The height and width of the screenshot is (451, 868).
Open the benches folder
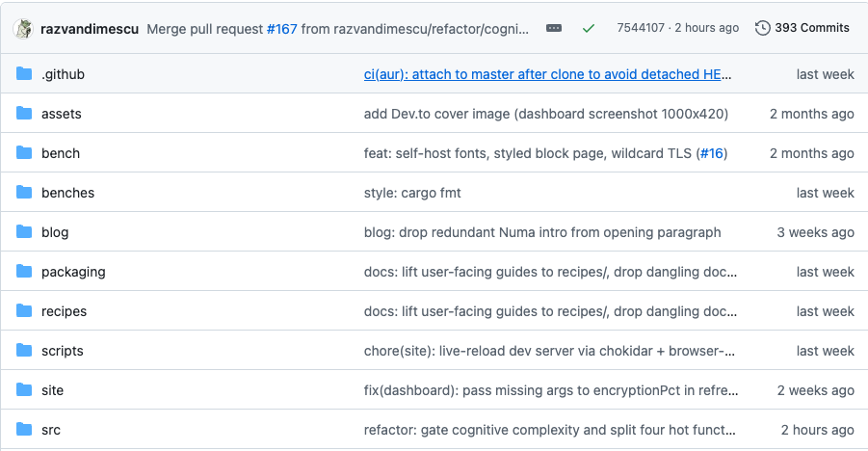click(67, 193)
